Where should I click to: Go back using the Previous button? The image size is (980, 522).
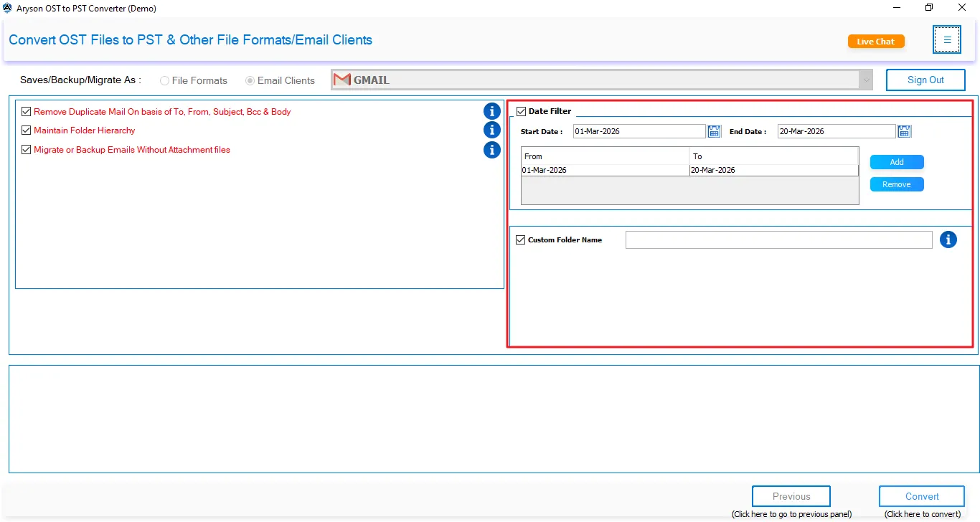[791, 495]
